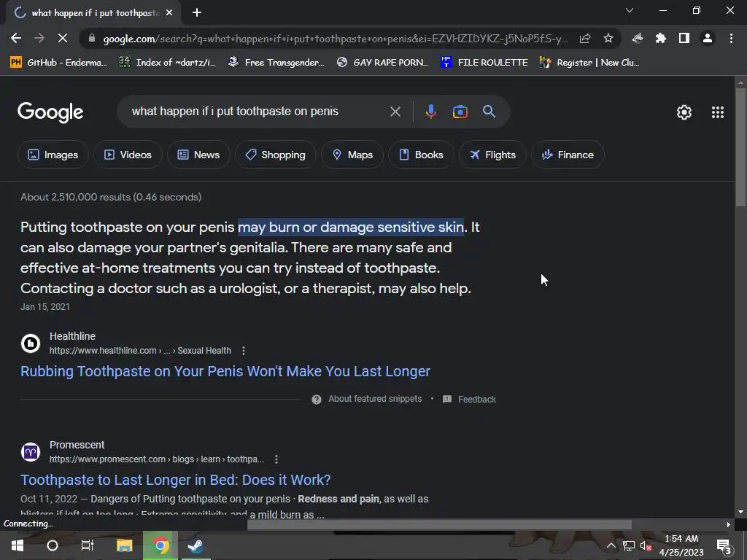Image resolution: width=747 pixels, height=560 pixels.
Task: Click the Promescent site favicon
Action: [x=31, y=451]
